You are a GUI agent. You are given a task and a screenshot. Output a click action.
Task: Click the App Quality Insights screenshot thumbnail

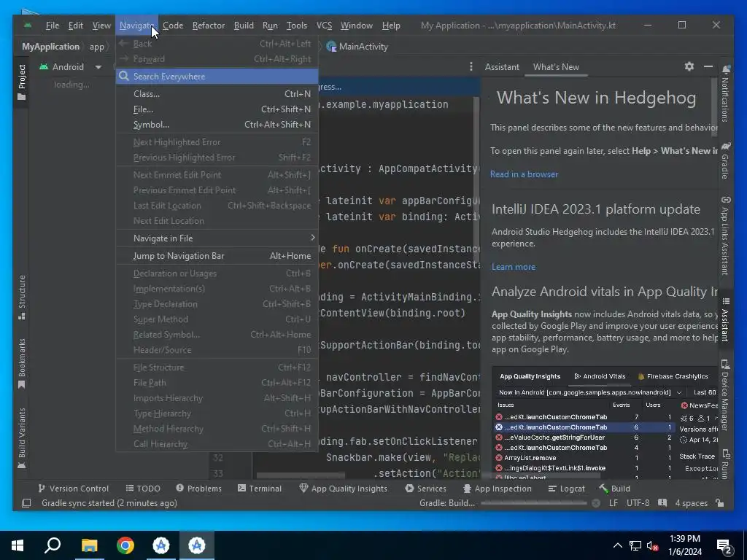pos(604,423)
